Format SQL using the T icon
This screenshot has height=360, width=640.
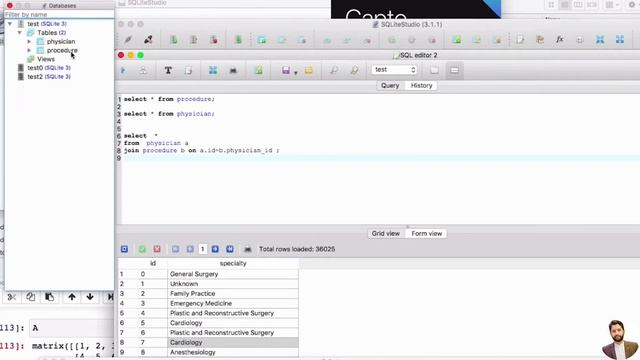point(168,70)
